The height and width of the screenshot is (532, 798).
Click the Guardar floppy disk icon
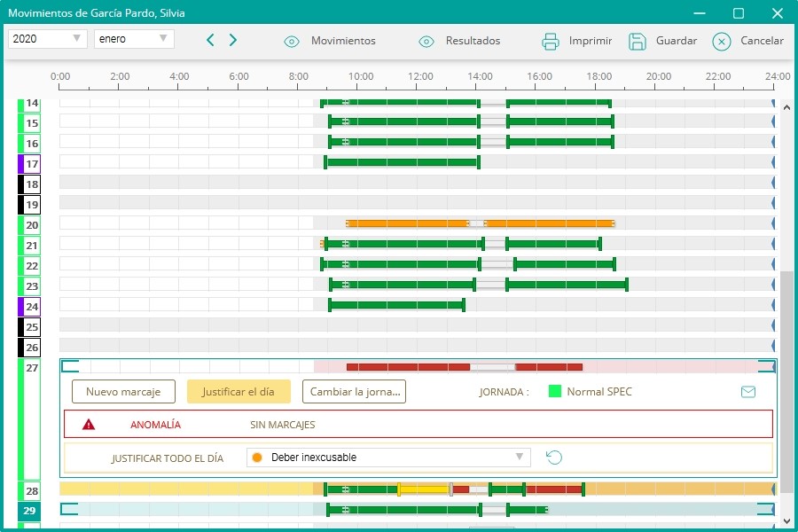pyautogui.click(x=638, y=41)
